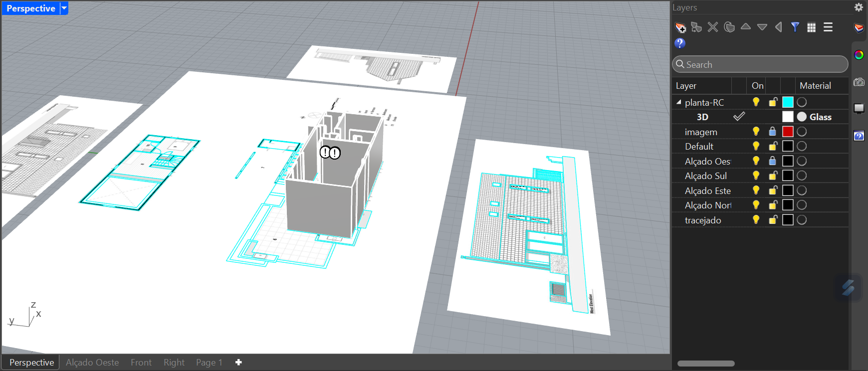
Task: Switch to the Front viewport tab
Action: (x=141, y=363)
